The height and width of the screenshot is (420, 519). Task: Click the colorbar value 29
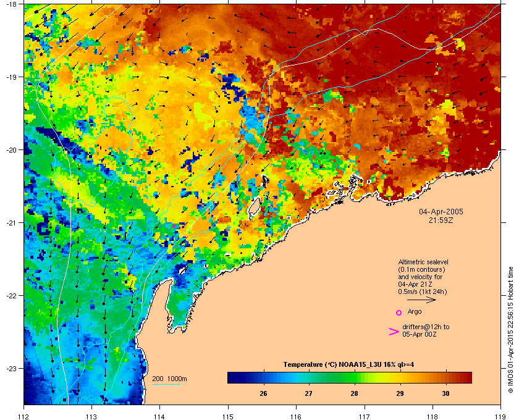point(400,393)
